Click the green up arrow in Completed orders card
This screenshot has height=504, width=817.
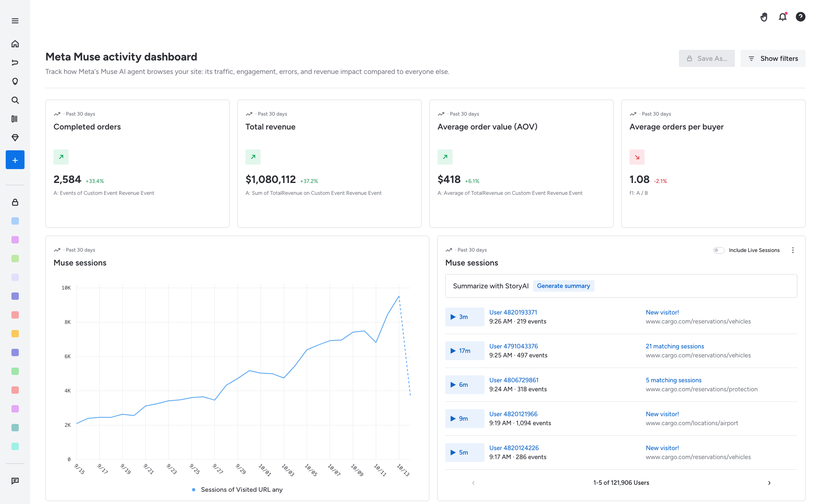[x=61, y=157]
